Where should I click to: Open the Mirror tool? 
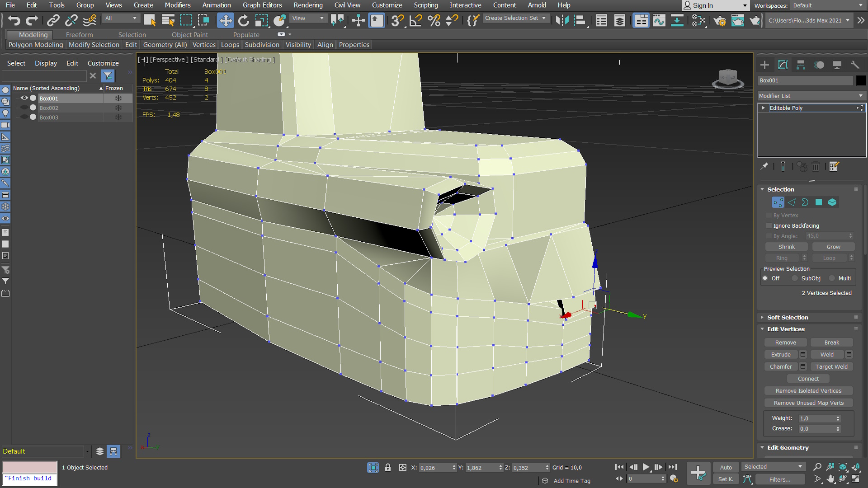click(562, 20)
